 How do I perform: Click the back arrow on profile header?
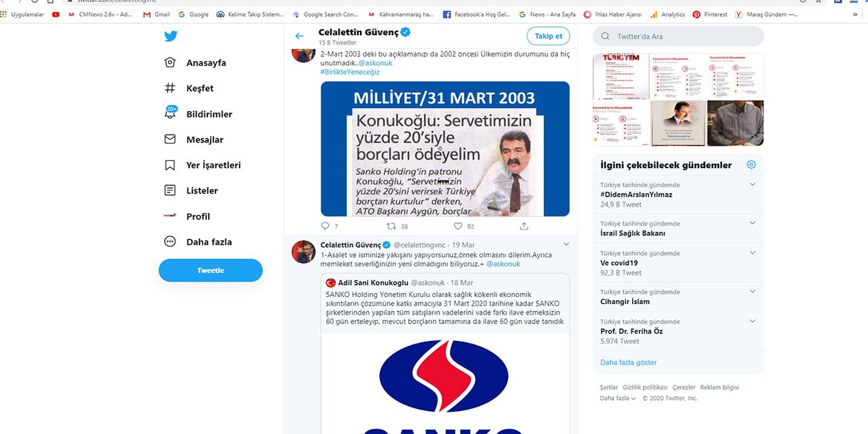298,36
